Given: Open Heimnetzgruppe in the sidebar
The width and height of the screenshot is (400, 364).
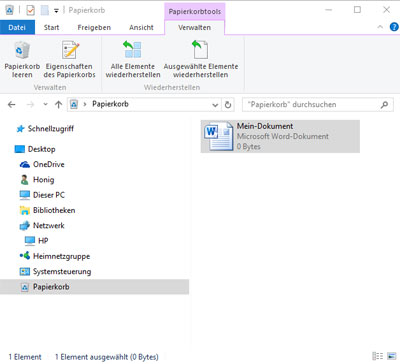Looking at the screenshot, I should pyautogui.click(x=61, y=256).
